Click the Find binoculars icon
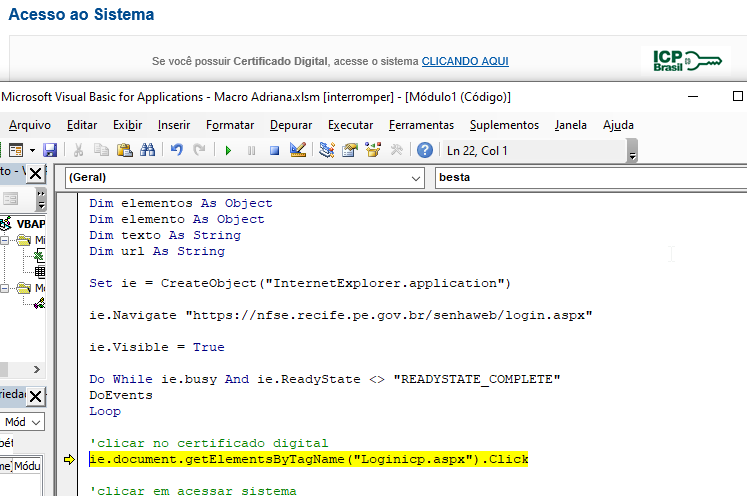The width and height of the screenshot is (747, 496). (147, 151)
